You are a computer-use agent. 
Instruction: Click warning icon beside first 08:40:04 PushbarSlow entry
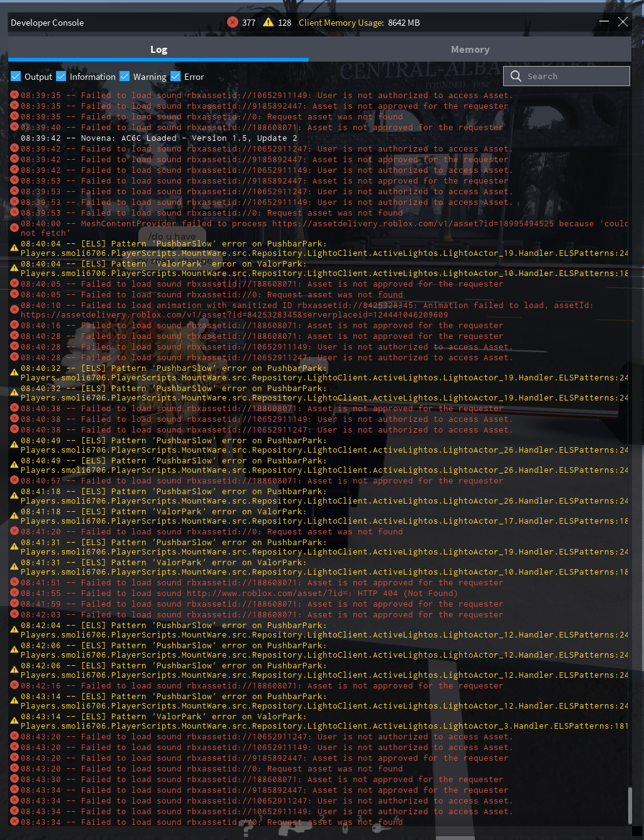pyautogui.click(x=14, y=248)
